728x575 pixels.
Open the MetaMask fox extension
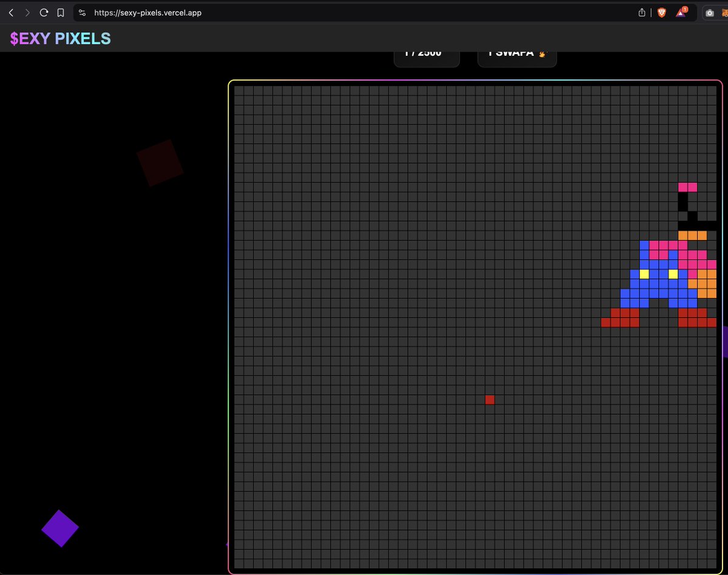coord(724,13)
